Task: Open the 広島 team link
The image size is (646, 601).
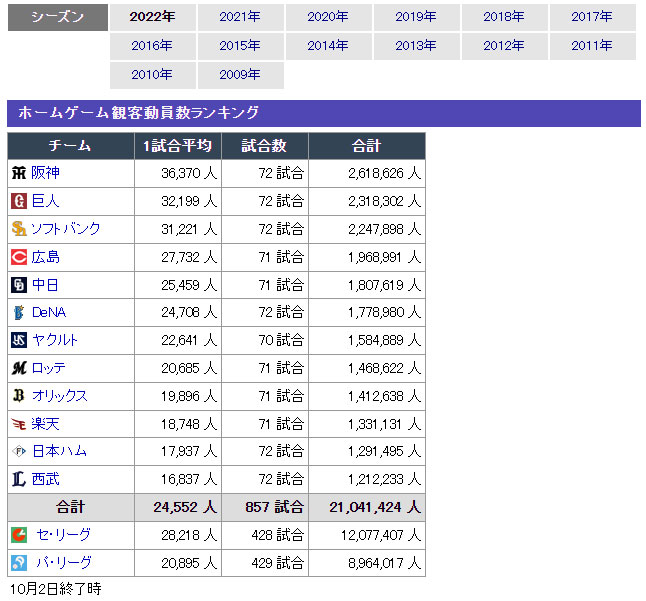Action: pyautogui.click(x=45, y=257)
